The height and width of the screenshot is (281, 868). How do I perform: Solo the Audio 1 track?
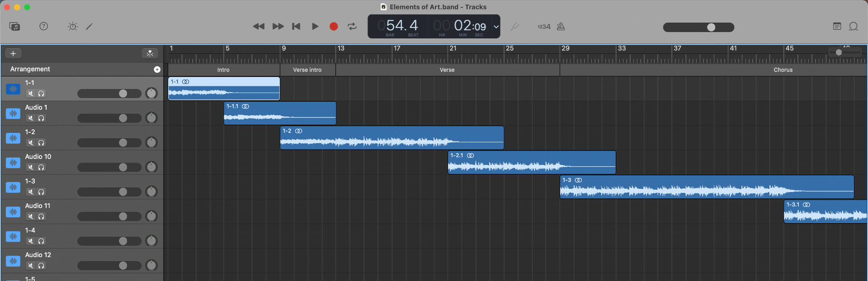(41, 118)
